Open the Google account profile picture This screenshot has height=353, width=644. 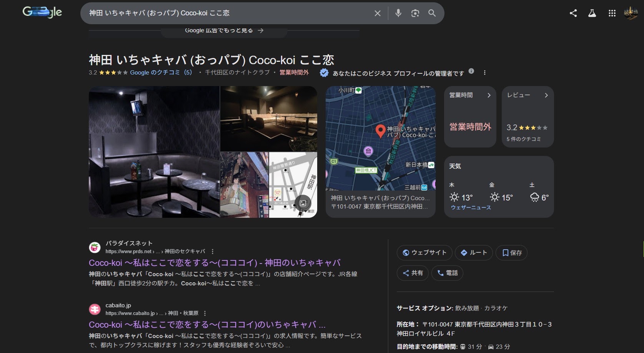pos(631,13)
